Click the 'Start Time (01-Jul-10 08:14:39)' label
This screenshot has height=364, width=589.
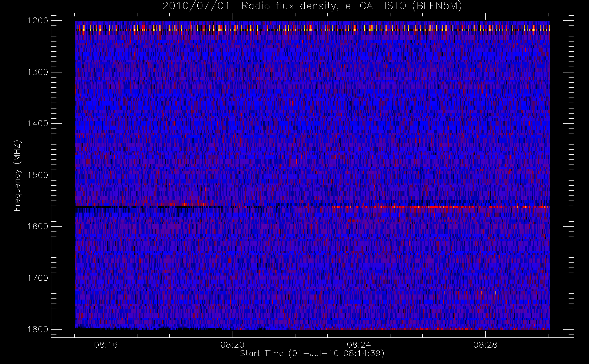click(312, 353)
